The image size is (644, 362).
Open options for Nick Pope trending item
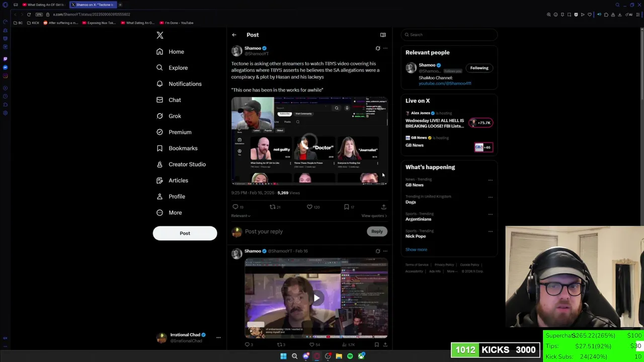coord(491,231)
